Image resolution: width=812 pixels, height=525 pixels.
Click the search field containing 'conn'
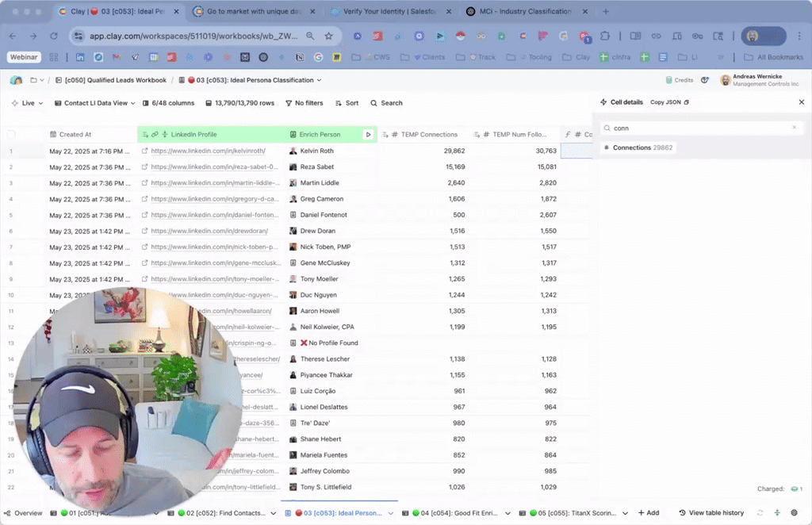pos(698,128)
